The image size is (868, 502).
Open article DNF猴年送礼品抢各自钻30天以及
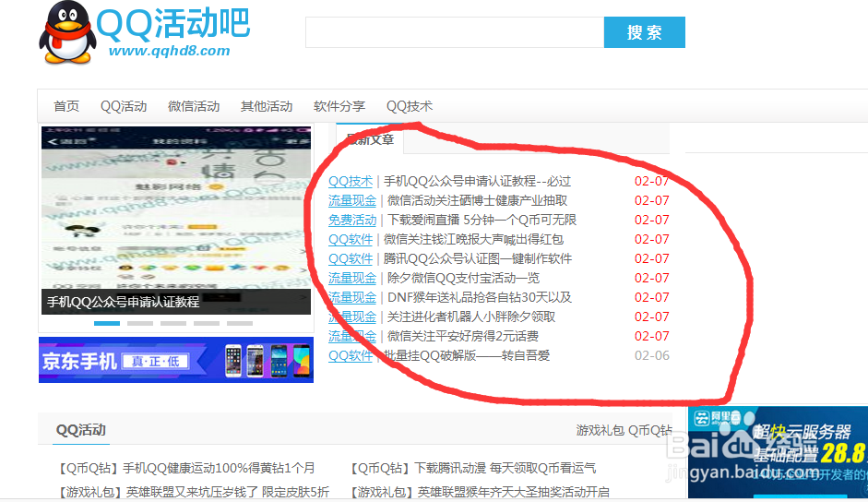pyautogui.click(x=480, y=297)
